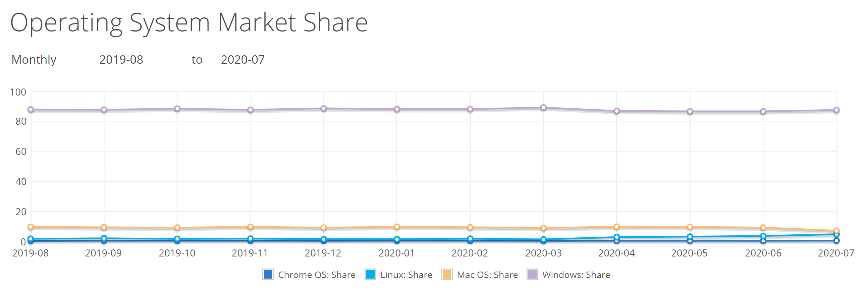868x290 pixels.
Task: Click Windows data point at 2020-03
Action: [x=543, y=108]
